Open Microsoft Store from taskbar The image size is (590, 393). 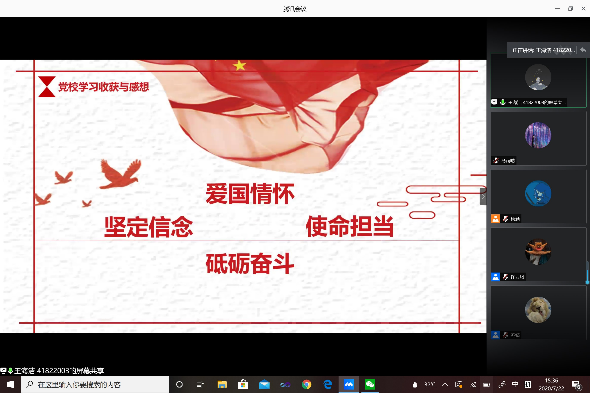point(243,384)
